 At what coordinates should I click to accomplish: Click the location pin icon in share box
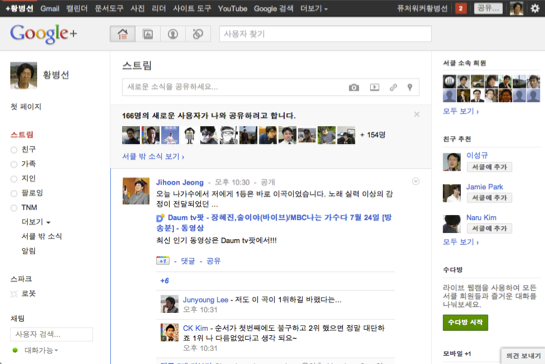tap(410, 87)
